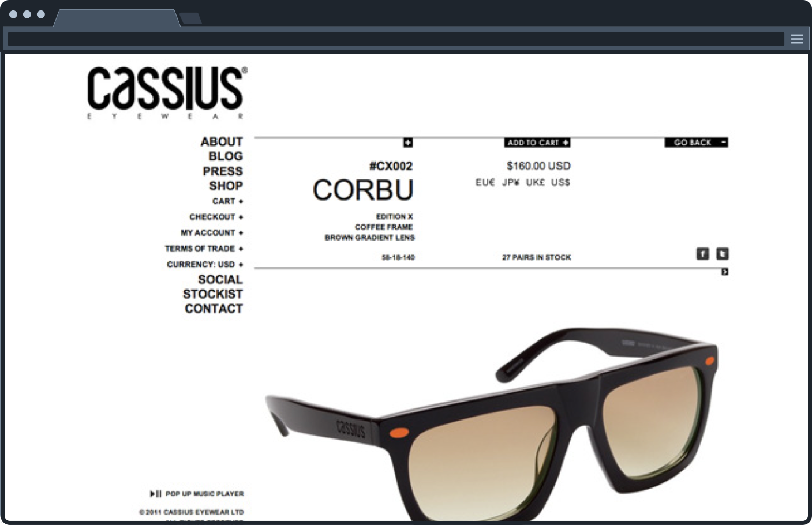The image size is (812, 525).
Task: Expand the CHECKOUT options
Action: coord(216,217)
